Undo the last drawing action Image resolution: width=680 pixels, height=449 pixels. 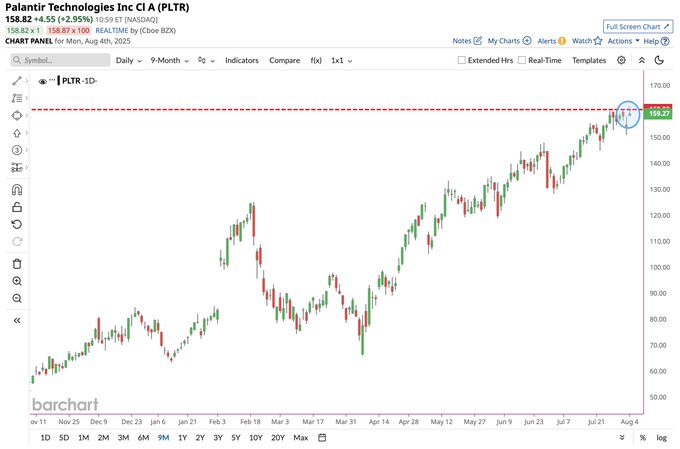click(17, 224)
